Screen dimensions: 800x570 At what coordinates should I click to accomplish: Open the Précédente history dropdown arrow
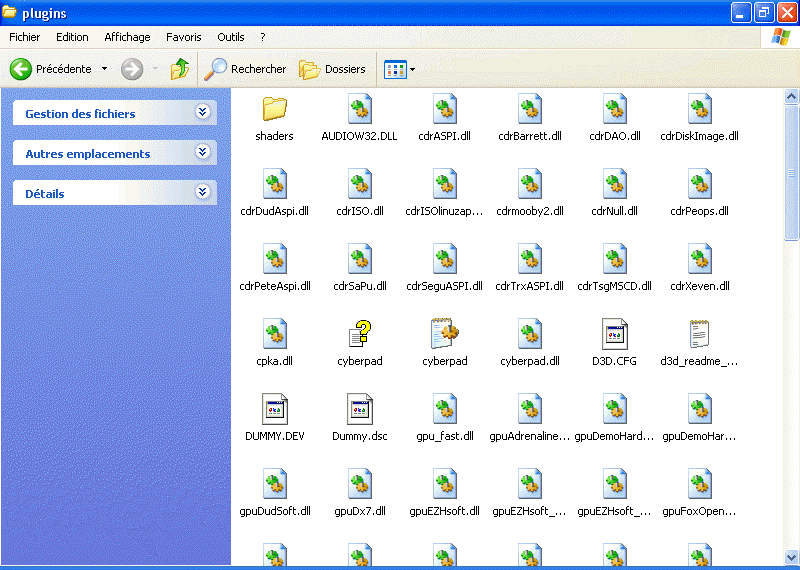pyautogui.click(x=104, y=69)
